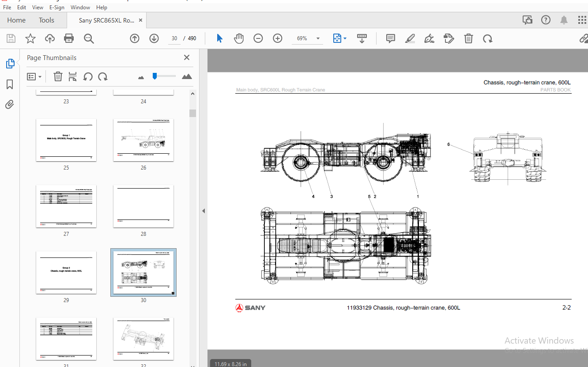The height and width of the screenshot is (367, 588).
Task: Click the edit stamp tool icon
Action: pyautogui.click(x=449, y=38)
